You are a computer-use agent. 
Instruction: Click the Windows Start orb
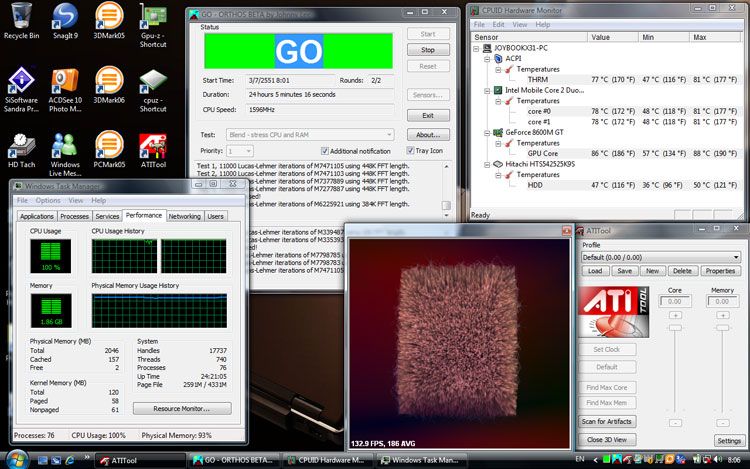17,460
